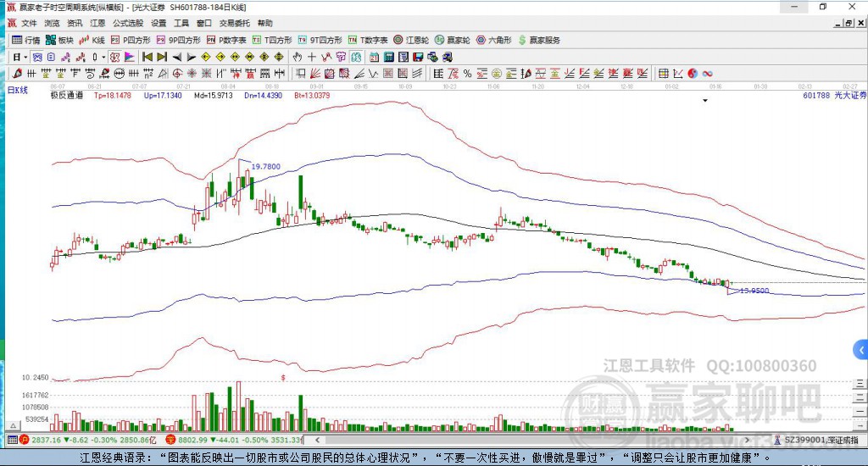Open the 公式选股 menu
This screenshot has width=868, height=466.
click(x=128, y=23)
